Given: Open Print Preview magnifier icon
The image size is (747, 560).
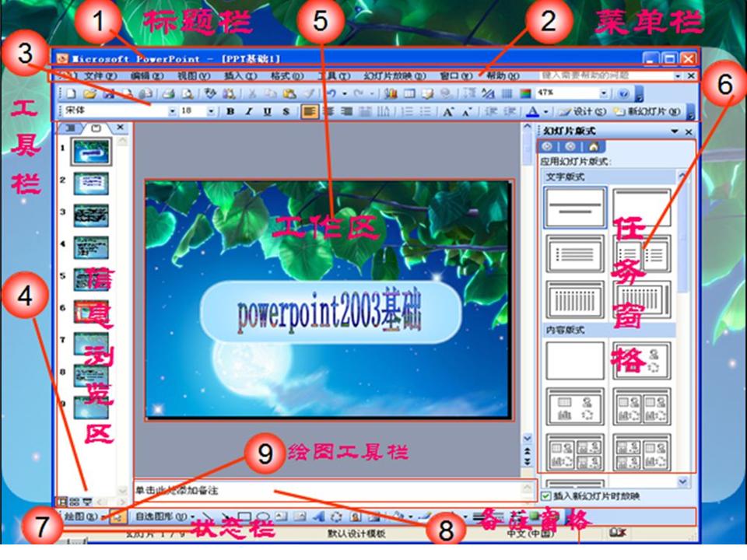Looking at the screenshot, I should pyautogui.click(x=188, y=94).
